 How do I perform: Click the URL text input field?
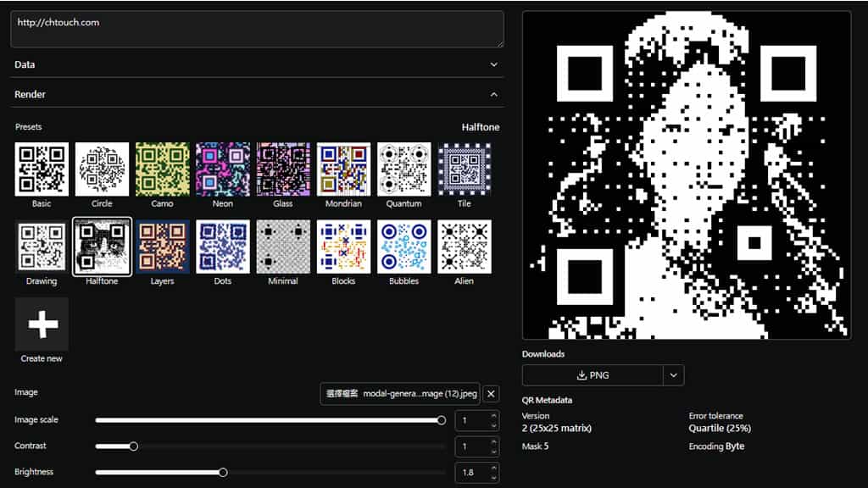[x=257, y=29]
